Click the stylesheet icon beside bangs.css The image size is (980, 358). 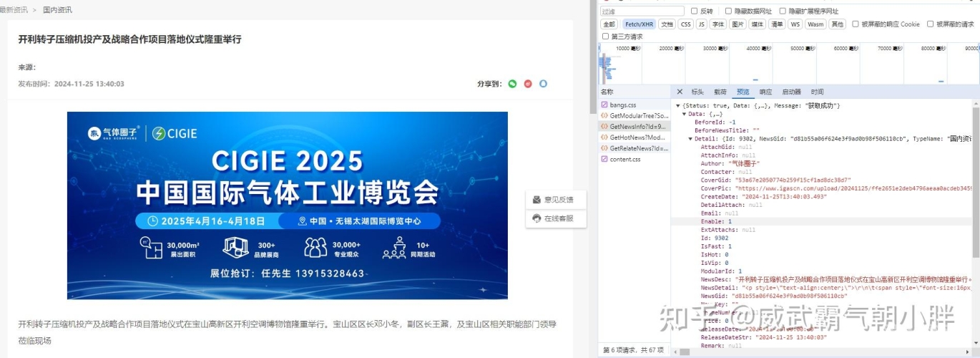coord(604,105)
